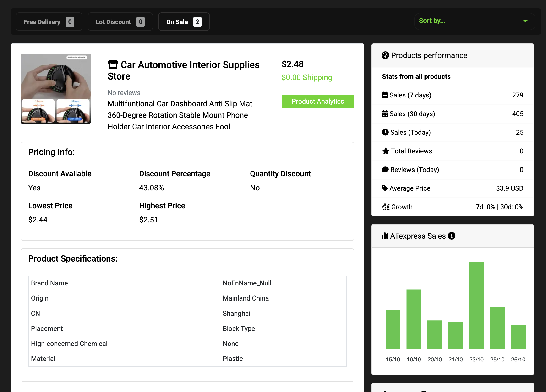Toggle the Free Delivery filter
546x392 pixels.
[x=49, y=22]
